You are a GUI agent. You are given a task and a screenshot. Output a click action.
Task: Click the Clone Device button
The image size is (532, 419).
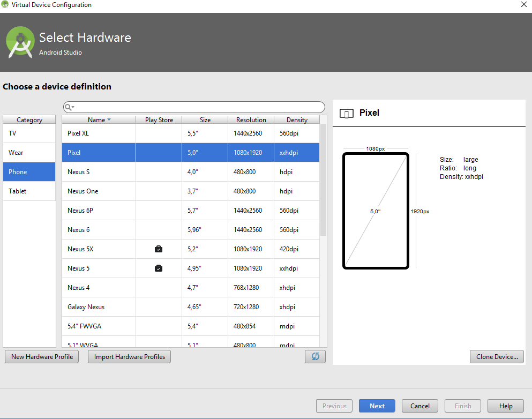[497, 356]
